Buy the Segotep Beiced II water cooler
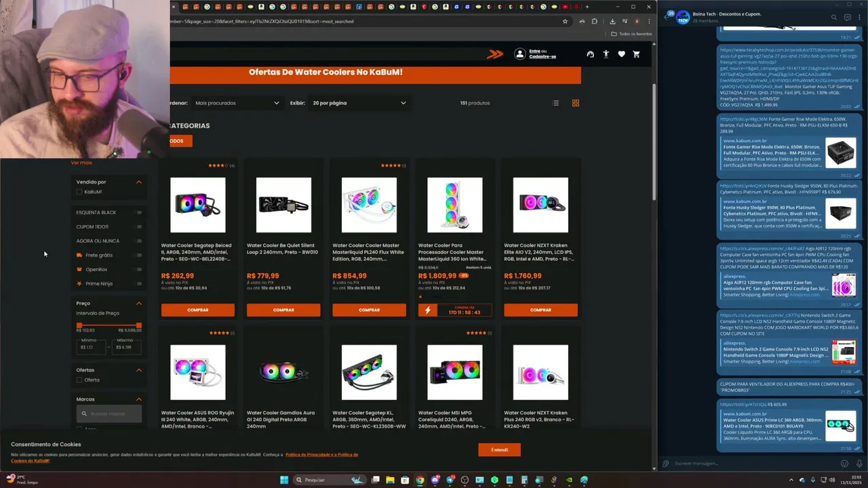The image size is (868, 488). coord(198,310)
